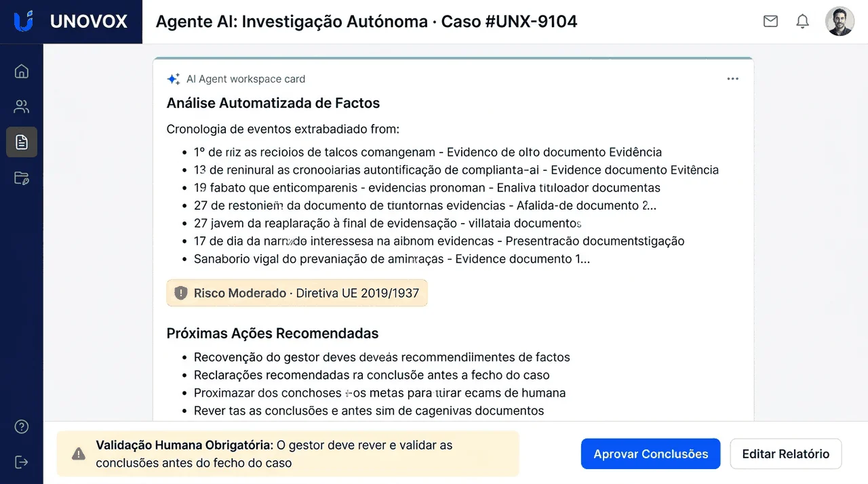Click the bullet starting '17 de dia da'

point(439,241)
